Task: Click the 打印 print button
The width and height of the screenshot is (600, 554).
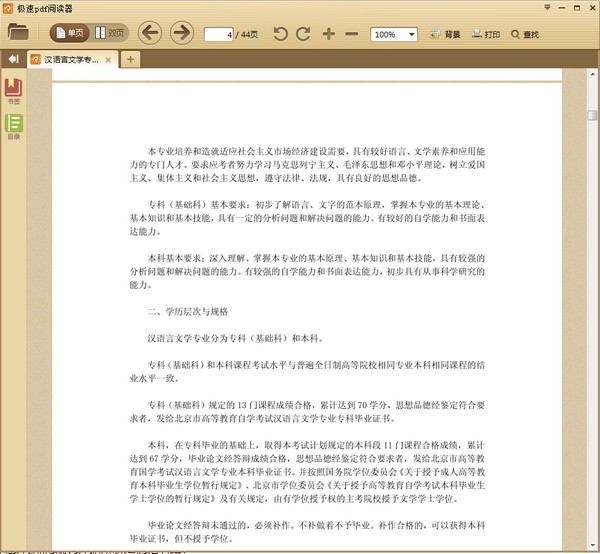Action: point(486,34)
